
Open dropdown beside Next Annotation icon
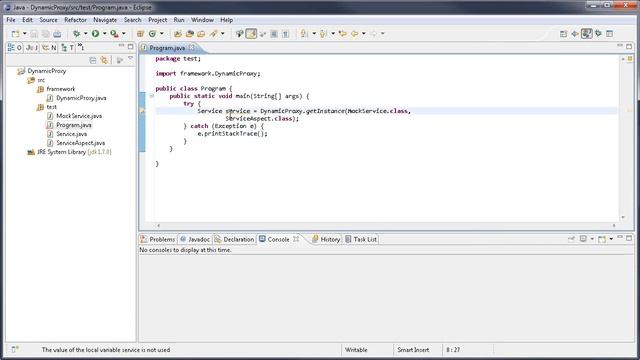(x=314, y=33)
